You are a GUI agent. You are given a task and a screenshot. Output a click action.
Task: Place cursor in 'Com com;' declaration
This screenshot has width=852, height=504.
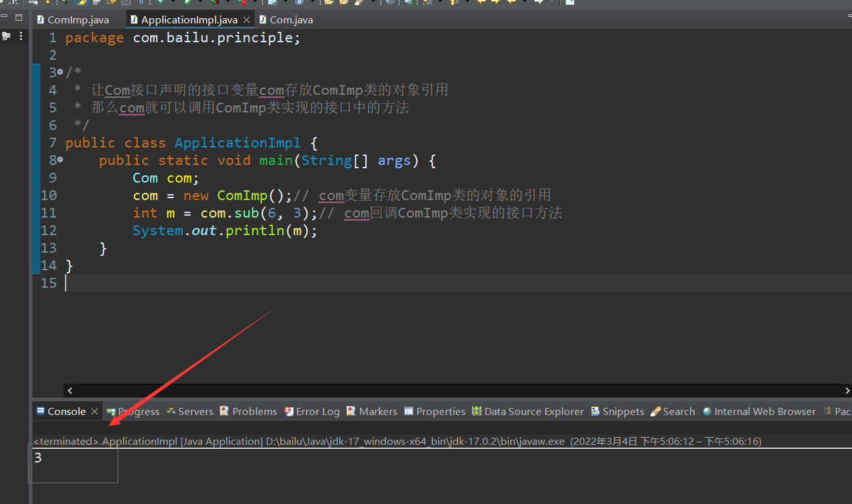coord(166,178)
